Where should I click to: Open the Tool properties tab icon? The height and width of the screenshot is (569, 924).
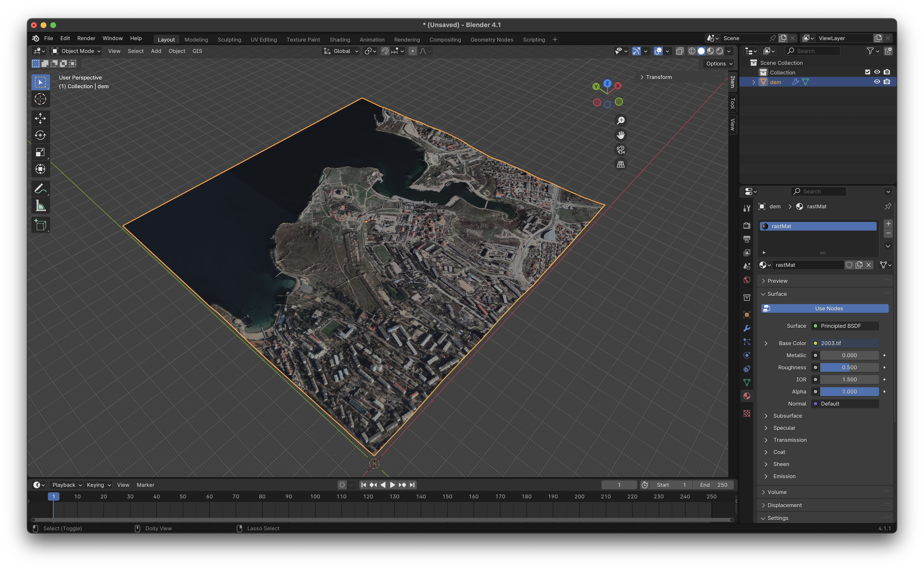(x=747, y=208)
